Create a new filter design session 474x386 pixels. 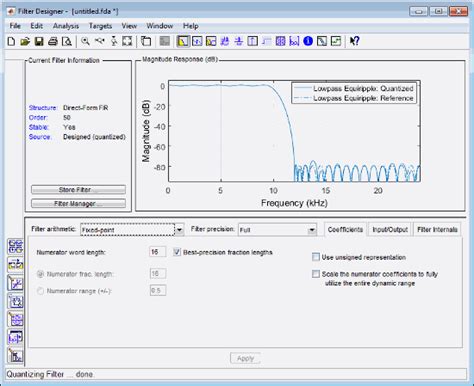pos(11,41)
